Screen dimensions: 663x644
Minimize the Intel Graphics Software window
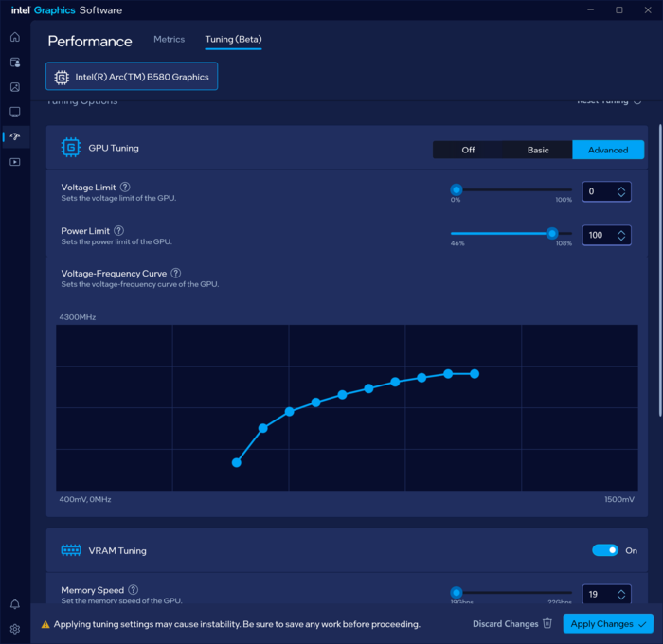[591, 9]
